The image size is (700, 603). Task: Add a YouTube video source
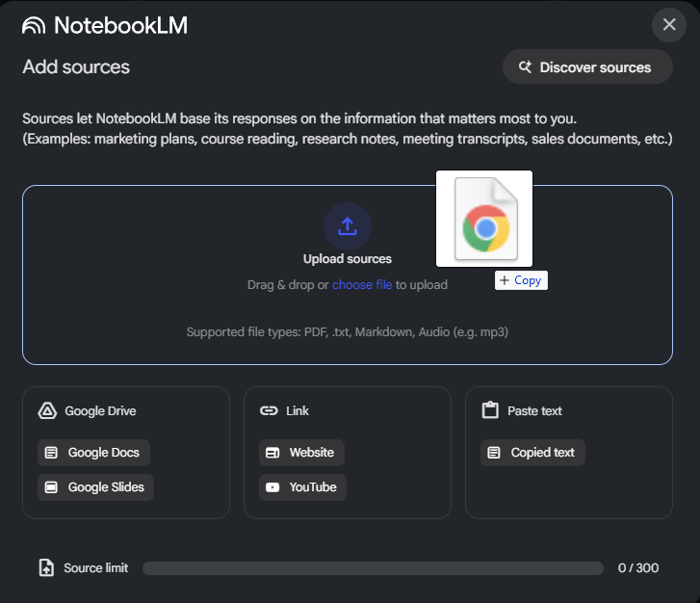[x=302, y=486]
